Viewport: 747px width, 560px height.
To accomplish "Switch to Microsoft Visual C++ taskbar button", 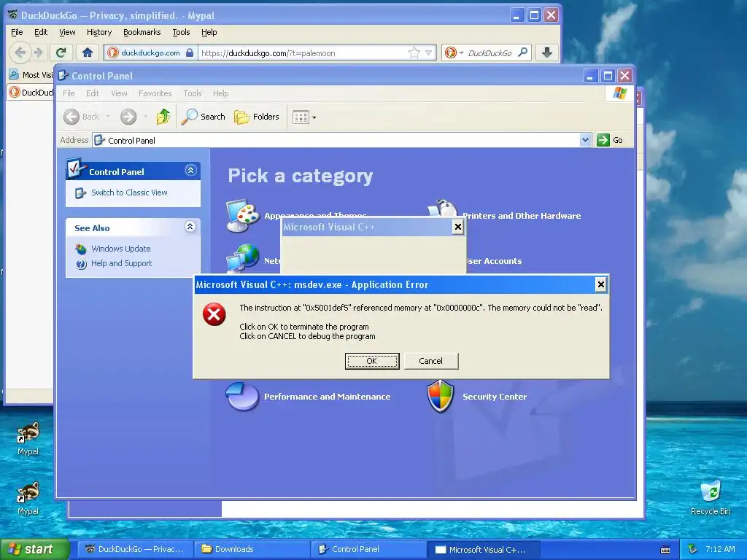I will [483, 550].
